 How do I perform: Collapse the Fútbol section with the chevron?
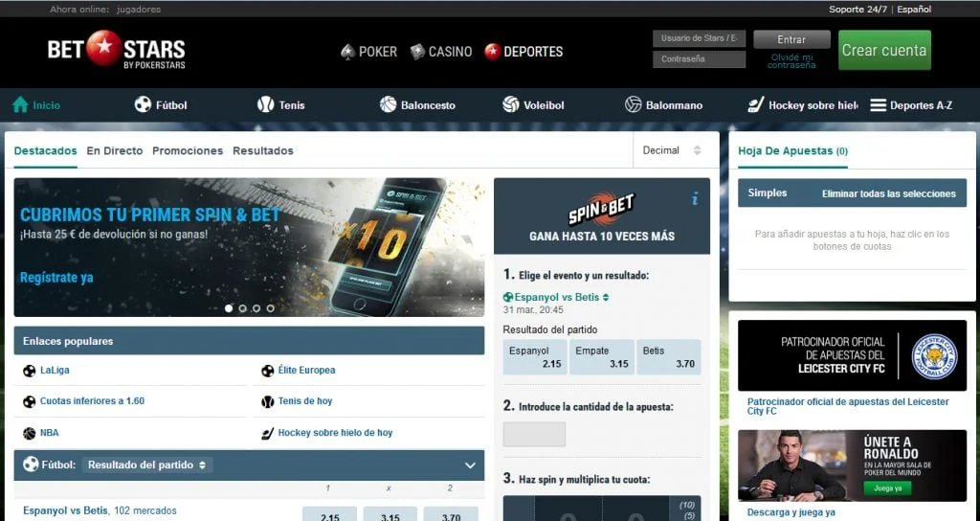point(470,465)
